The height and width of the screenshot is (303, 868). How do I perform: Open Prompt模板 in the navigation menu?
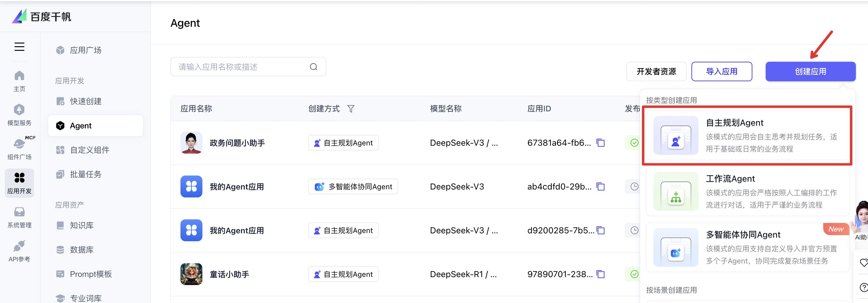[90, 274]
